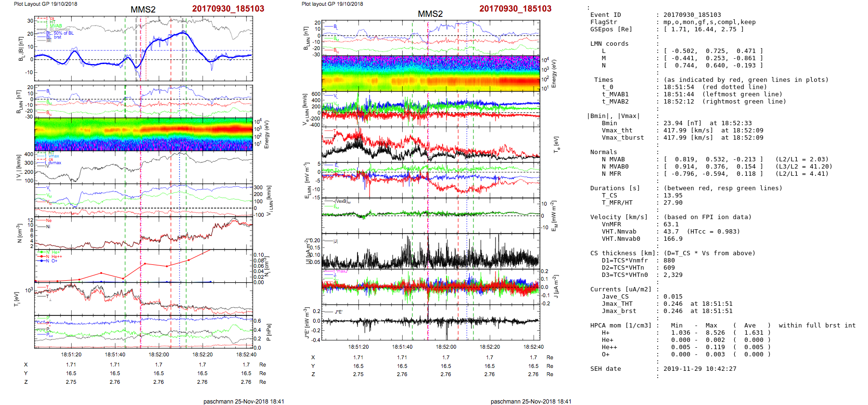The height and width of the screenshot is (405, 868).
Task: Click 'paschmann 25-Nov-2018 18:41' footer under right plot
Action: coord(531,401)
